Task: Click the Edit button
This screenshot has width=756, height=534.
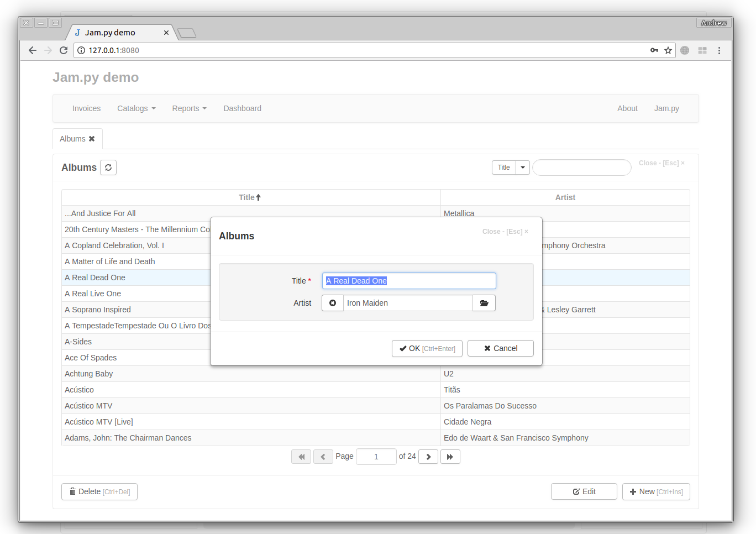Action: pyautogui.click(x=584, y=491)
